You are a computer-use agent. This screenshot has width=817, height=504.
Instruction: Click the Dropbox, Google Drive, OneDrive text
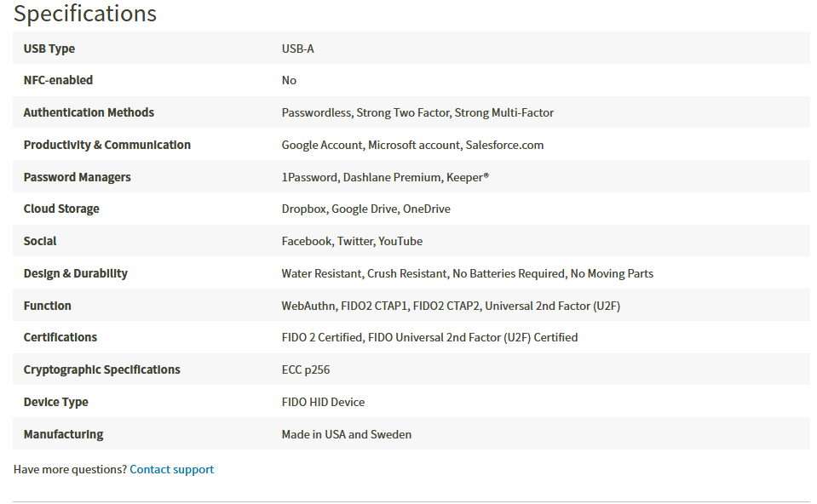click(x=365, y=209)
